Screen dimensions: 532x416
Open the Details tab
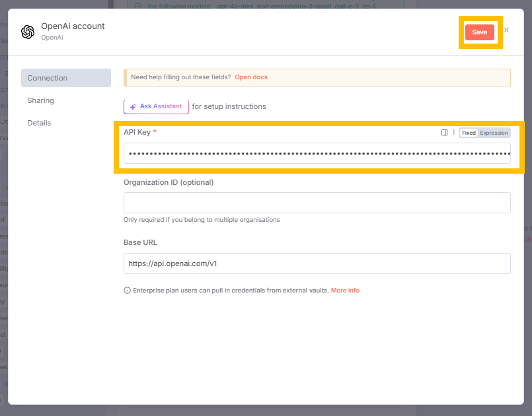pyautogui.click(x=39, y=123)
